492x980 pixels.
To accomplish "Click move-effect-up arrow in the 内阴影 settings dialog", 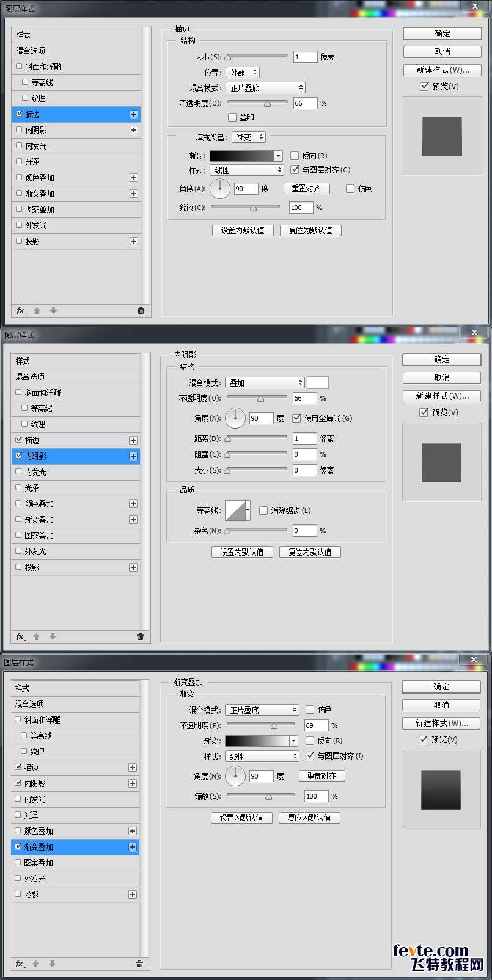I will [x=36, y=636].
